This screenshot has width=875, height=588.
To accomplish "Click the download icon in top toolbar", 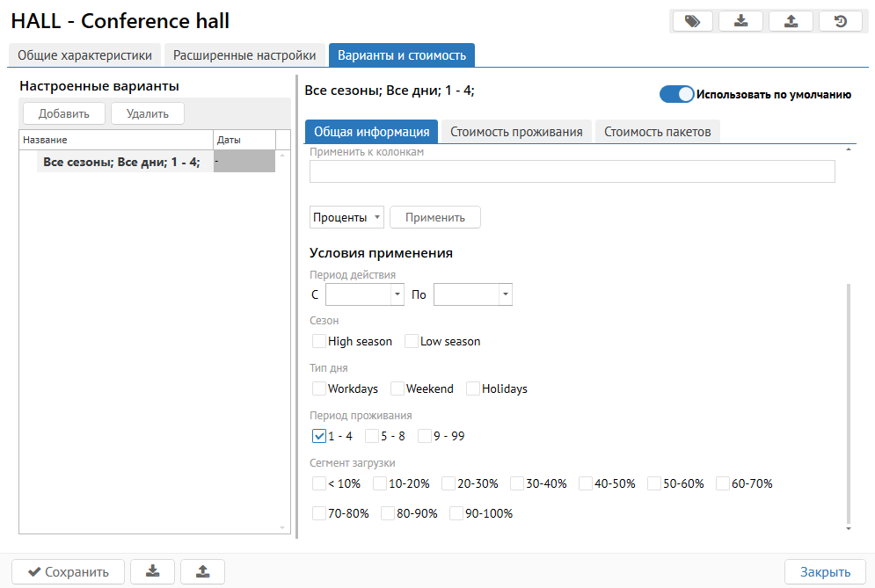I will tap(740, 22).
